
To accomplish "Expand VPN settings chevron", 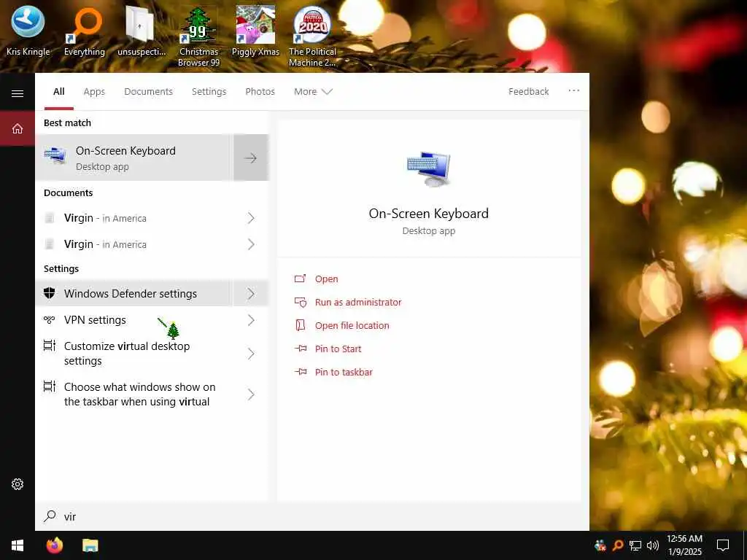I will 251,320.
